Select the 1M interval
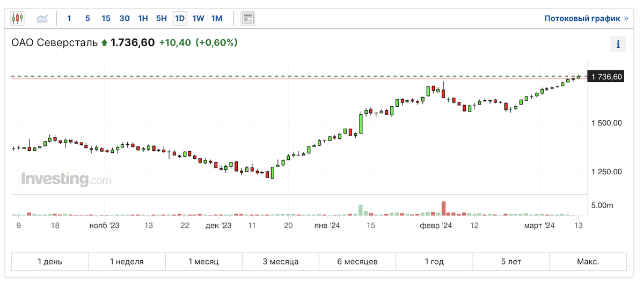 point(217,18)
